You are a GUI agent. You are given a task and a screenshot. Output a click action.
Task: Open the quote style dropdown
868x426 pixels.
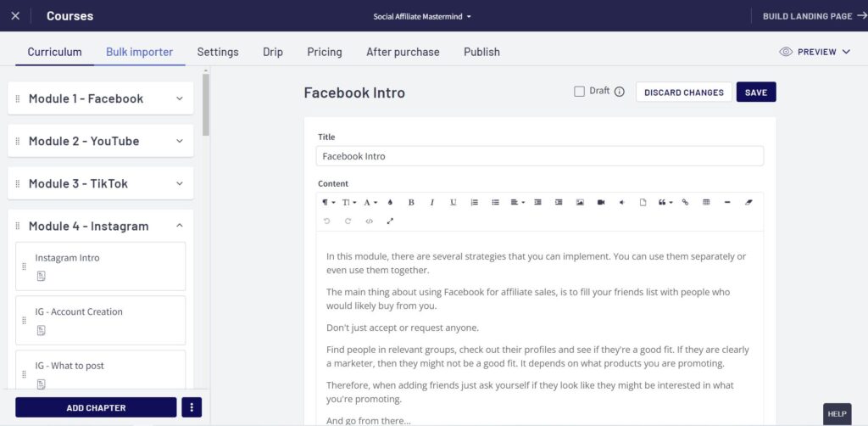tap(665, 203)
